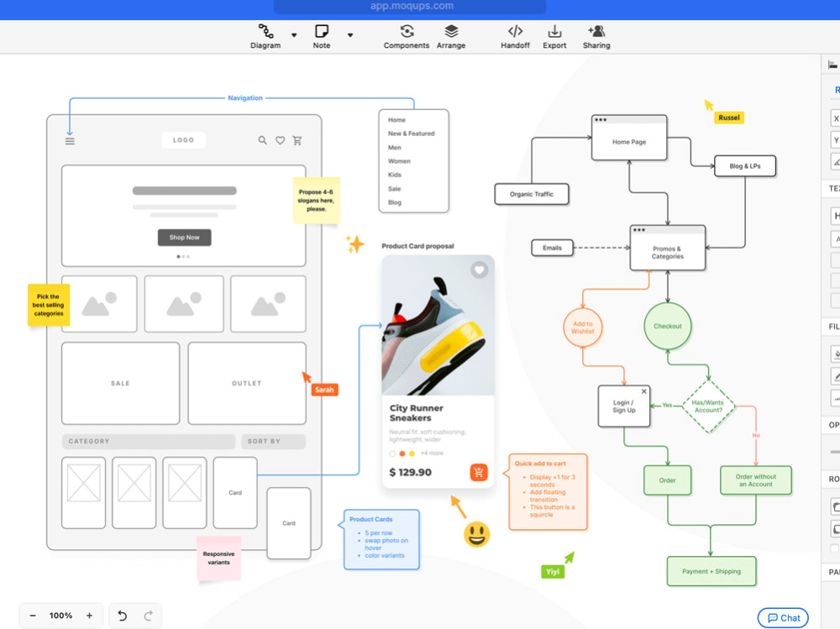
Task: Click 'Women' in the navigation list
Action: (399, 161)
